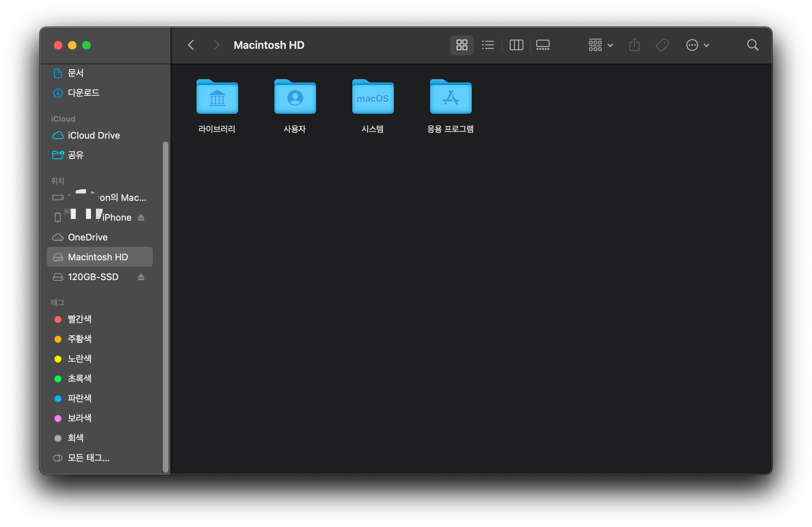Click the 위치 section header

(57, 181)
